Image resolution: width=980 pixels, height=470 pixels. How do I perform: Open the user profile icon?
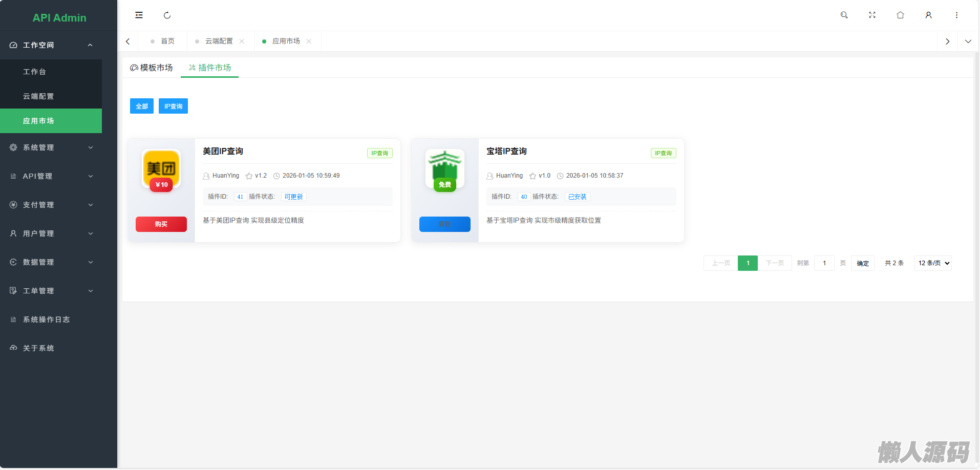(x=928, y=15)
